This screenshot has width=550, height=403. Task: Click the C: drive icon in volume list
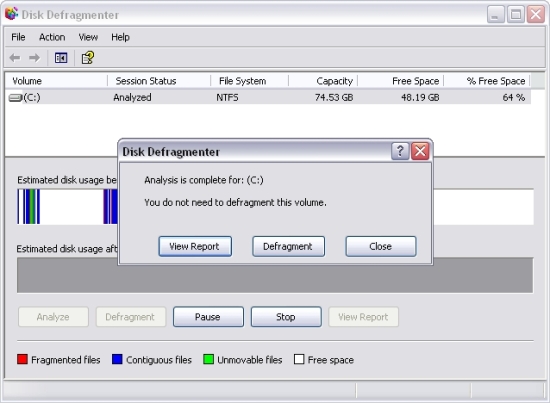pos(15,98)
